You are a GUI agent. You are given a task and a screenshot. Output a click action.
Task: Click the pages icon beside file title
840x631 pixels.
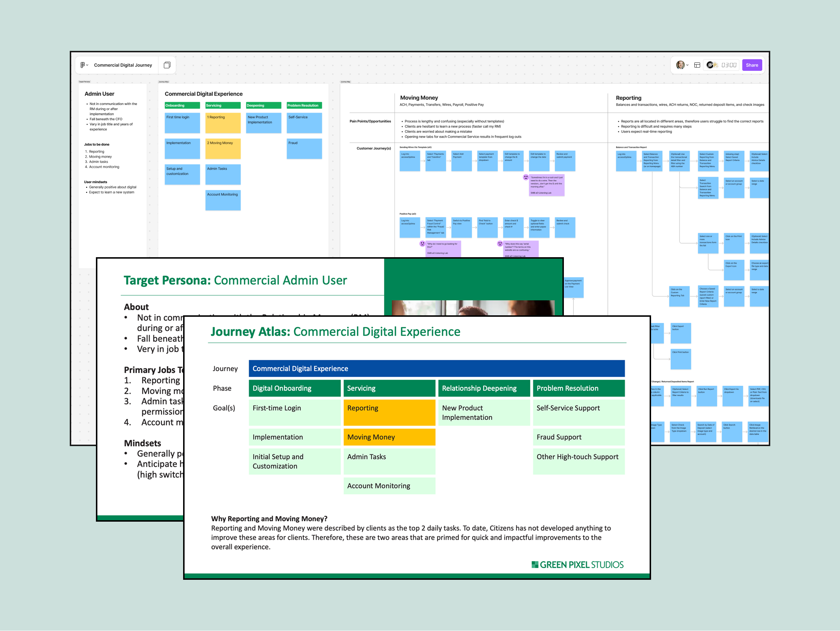pyautogui.click(x=167, y=65)
